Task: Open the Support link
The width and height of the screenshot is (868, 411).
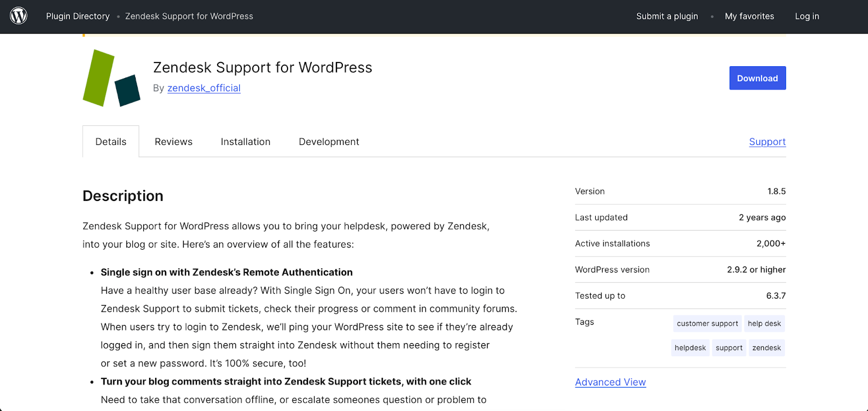Action: click(767, 142)
